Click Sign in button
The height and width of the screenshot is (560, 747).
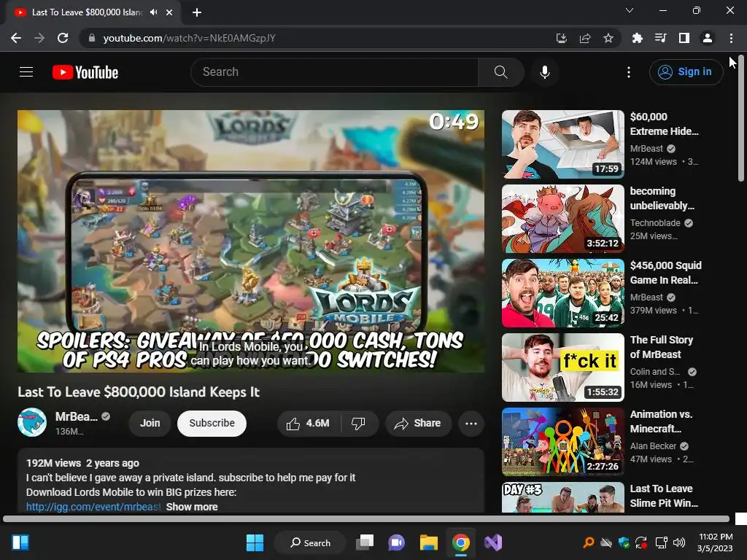click(x=686, y=72)
